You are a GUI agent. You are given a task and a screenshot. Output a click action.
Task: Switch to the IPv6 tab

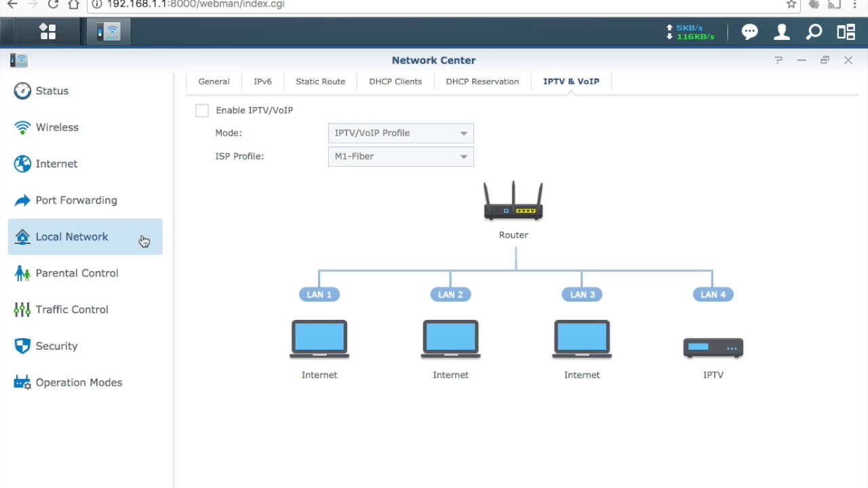coord(262,81)
